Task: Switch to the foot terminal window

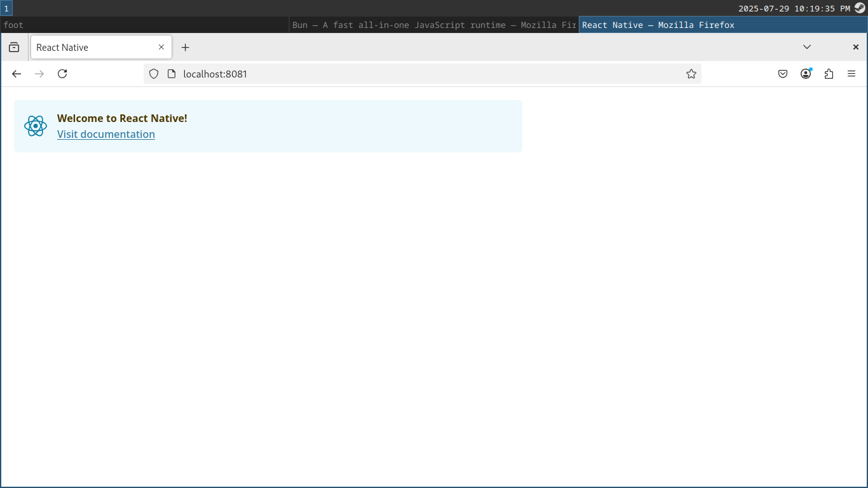Action: 145,25
